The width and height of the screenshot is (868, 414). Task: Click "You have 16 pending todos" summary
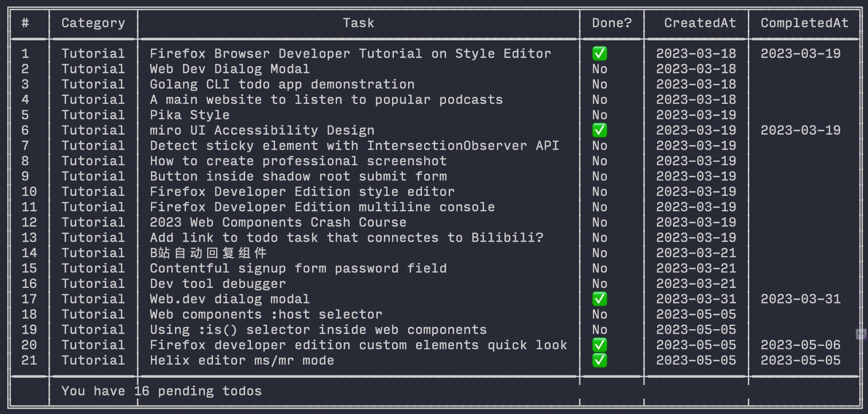coord(162,391)
